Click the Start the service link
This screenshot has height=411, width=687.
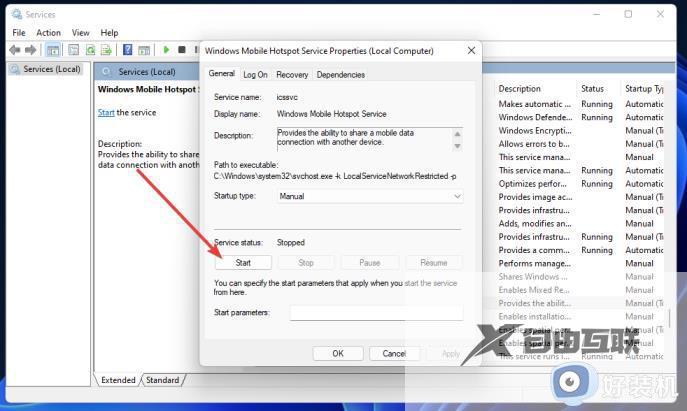(x=106, y=113)
